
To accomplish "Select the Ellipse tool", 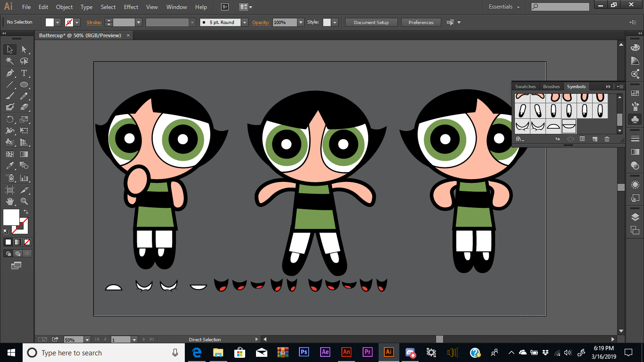I will pos(24,85).
